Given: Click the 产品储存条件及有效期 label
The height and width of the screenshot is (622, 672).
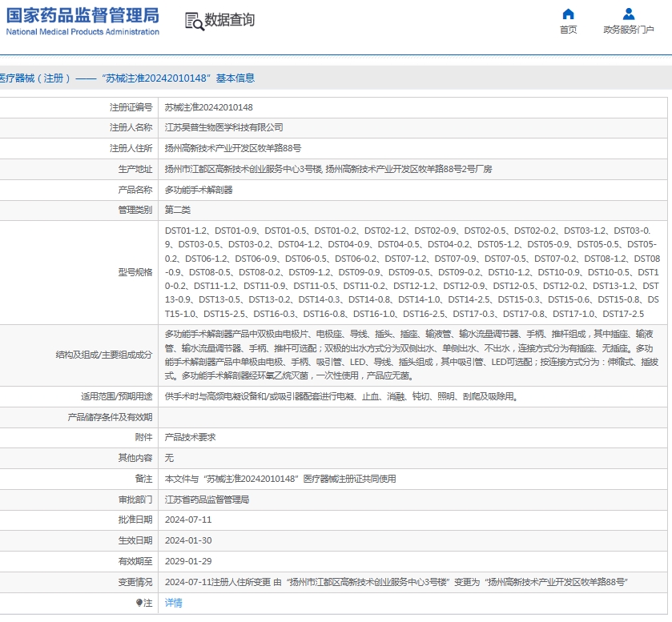Looking at the screenshot, I should pos(111,417).
